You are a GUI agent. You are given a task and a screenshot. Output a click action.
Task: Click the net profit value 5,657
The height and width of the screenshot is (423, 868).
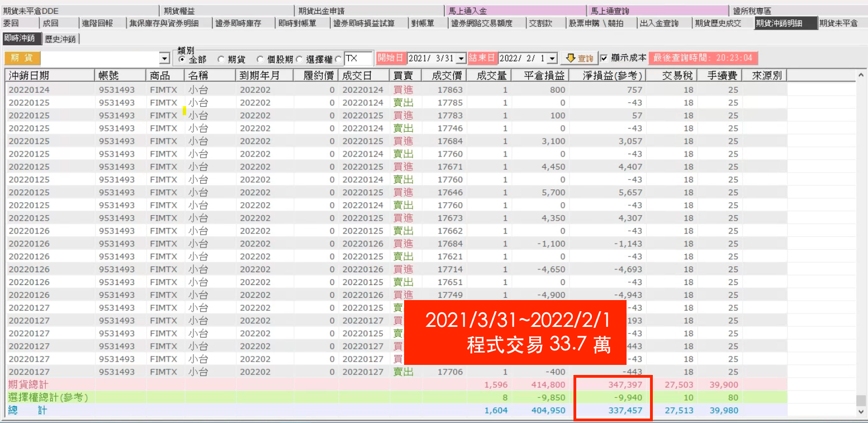click(x=630, y=193)
